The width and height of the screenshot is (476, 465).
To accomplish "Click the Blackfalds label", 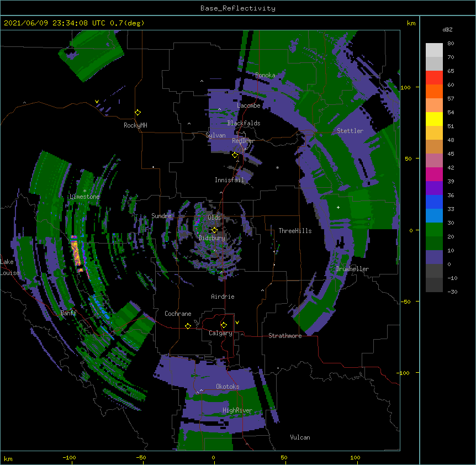I will (244, 123).
